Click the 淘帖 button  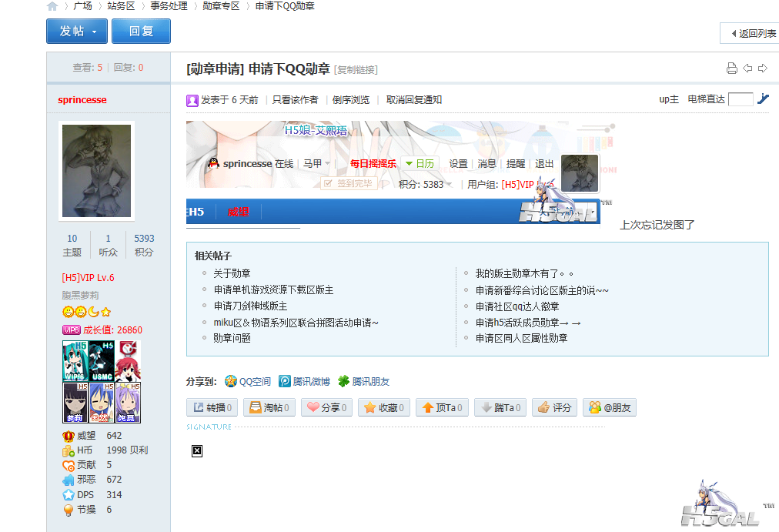pyautogui.click(x=269, y=407)
